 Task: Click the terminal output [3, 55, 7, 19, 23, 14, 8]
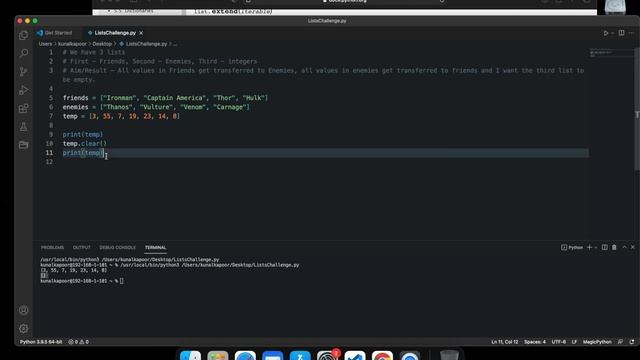[x=73, y=270]
